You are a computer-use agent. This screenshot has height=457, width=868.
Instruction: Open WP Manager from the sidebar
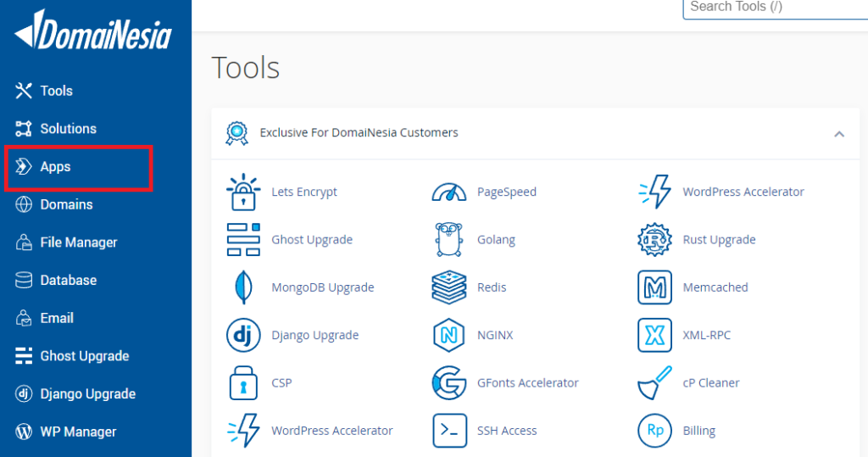[x=78, y=432]
